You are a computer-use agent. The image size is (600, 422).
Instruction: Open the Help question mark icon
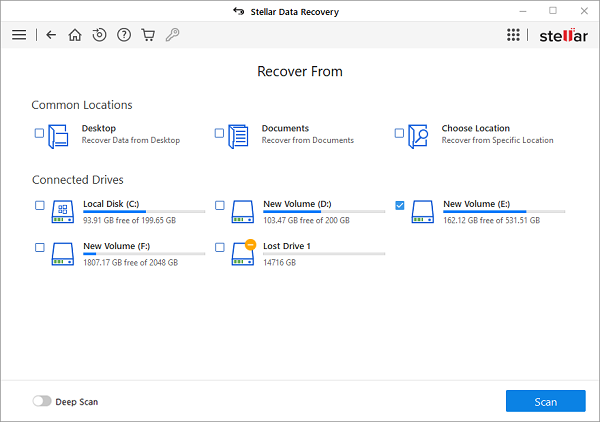pos(124,35)
